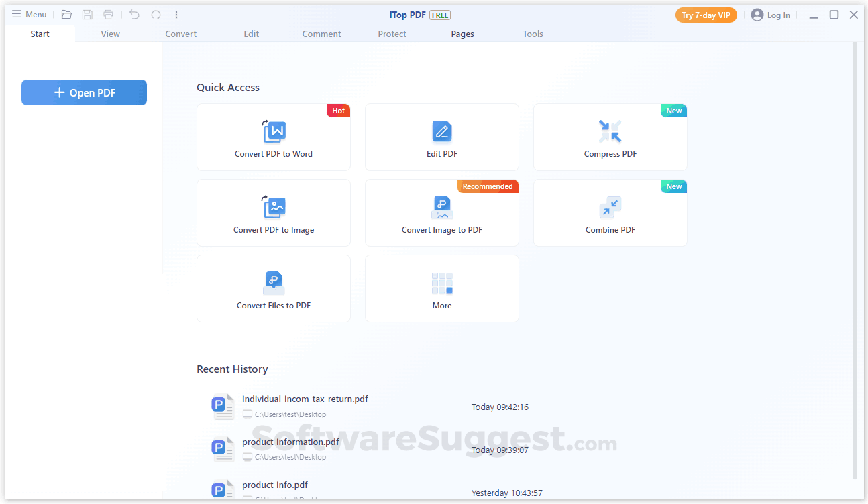
Task: Click the Hot badge on Convert PDF to Word
Action: point(339,111)
